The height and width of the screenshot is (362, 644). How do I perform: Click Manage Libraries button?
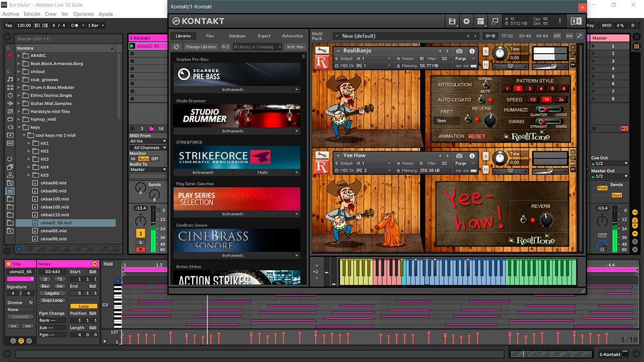click(x=201, y=47)
